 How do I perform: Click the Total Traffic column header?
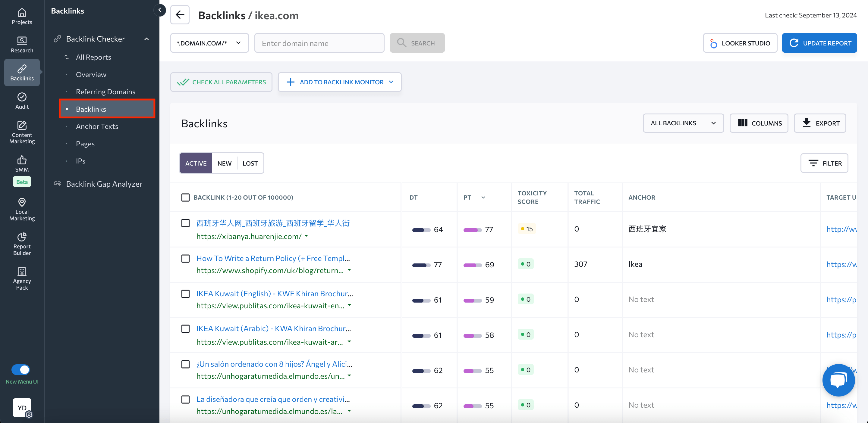pyautogui.click(x=587, y=197)
